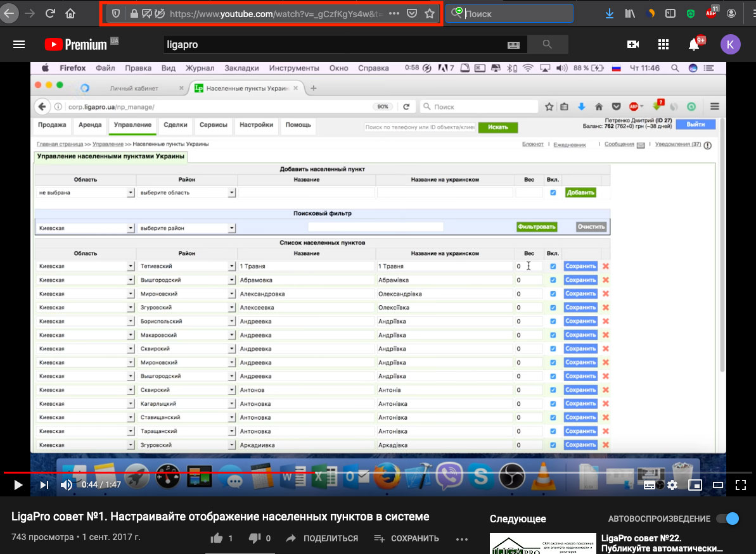Click the create video camera icon
The height and width of the screenshot is (554, 756).
pyautogui.click(x=632, y=44)
